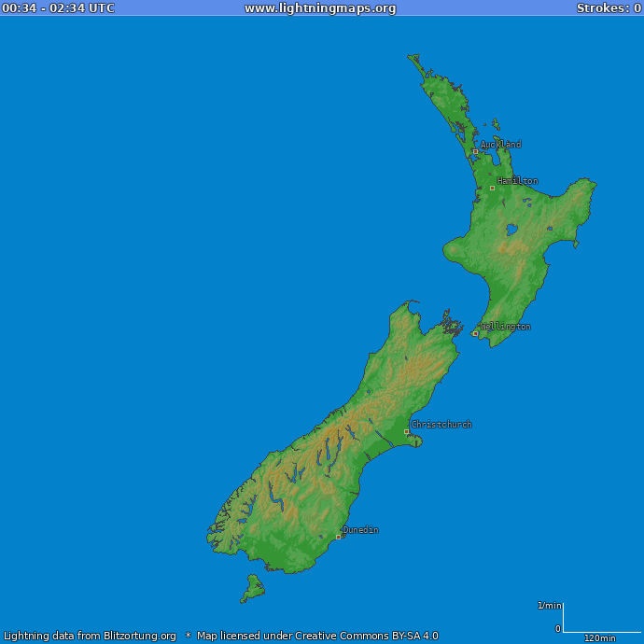Select the Hamilton city marker square
644x644 pixels.
[493, 188]
